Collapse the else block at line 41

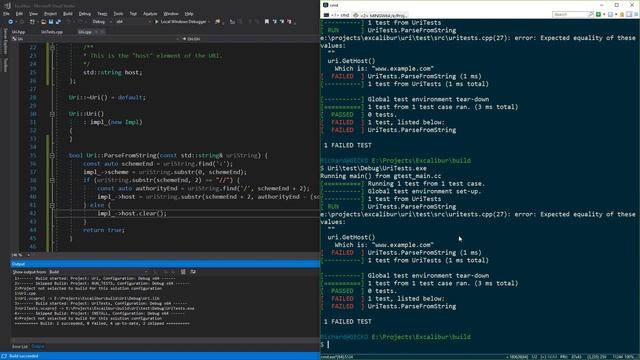click(x=52, y=205)
